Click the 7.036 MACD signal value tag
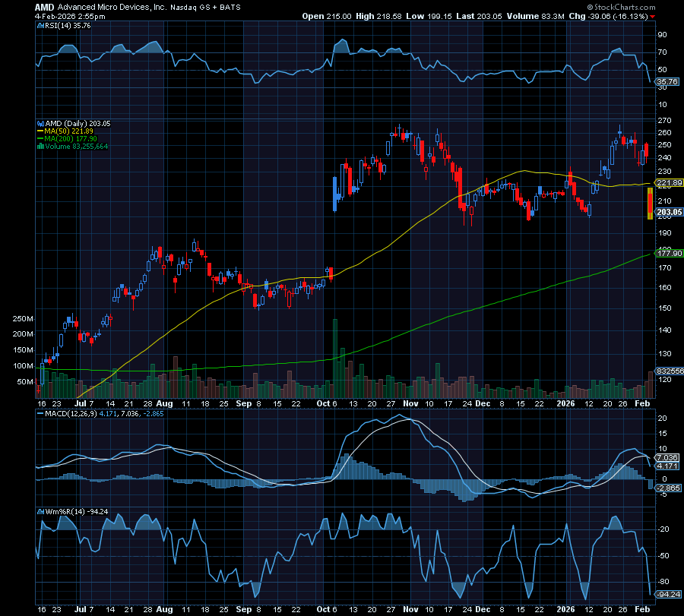Viewport: 684px width, 616px height. [x=667, y=457]
